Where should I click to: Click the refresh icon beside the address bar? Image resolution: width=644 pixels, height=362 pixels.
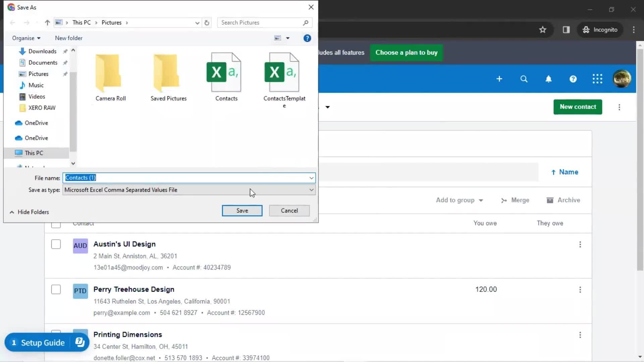[x=207, y=22]
